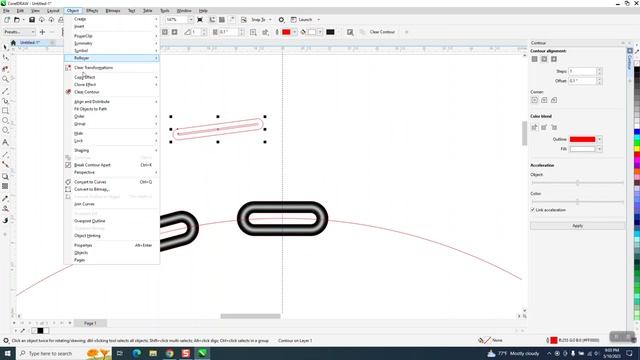The height and width of the screenshot is (360, 640).
Task: Click the home Welcome screen icon
Action: [x=13, y=42]
